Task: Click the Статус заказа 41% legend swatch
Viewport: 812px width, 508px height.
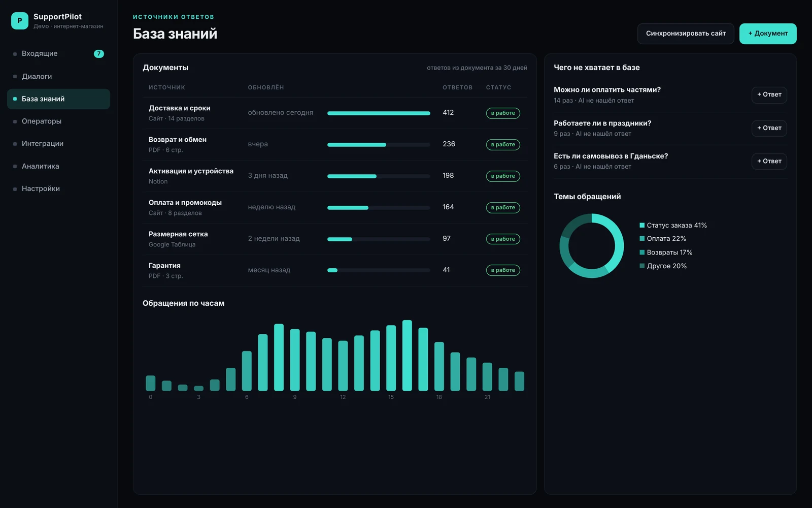Action: pos(642,225)
